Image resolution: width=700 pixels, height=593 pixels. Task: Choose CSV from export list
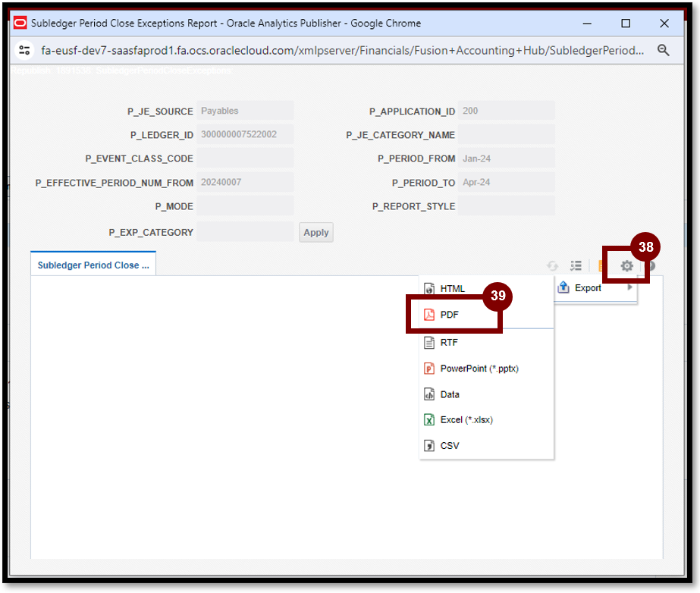(x=449, y=446)
